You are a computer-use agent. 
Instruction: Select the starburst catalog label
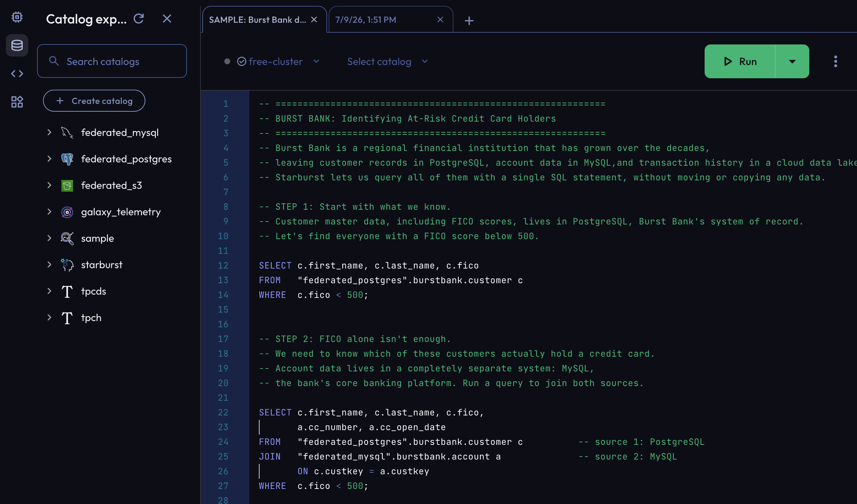pos(102,265)
